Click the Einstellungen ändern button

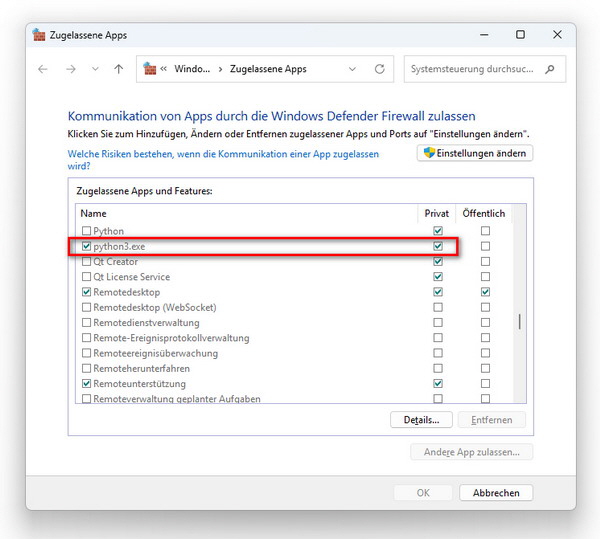point(474,153)
